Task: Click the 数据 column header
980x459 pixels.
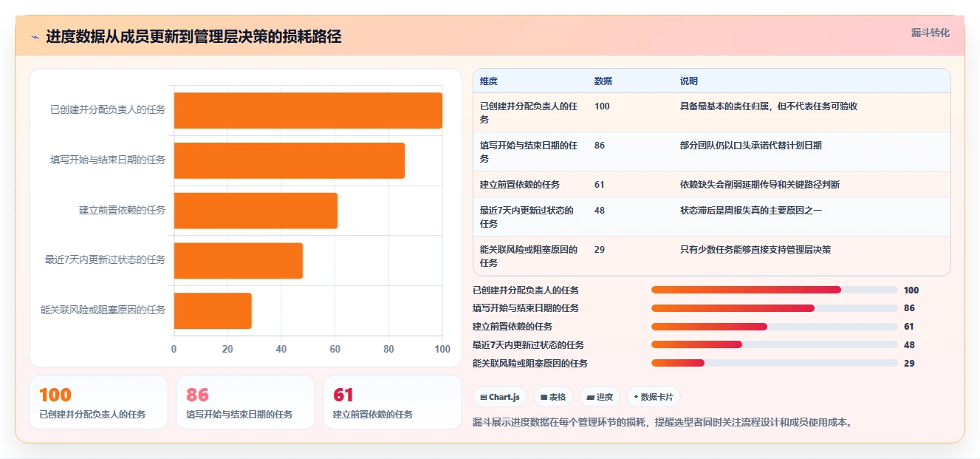Action: click(x=603, y=81)
